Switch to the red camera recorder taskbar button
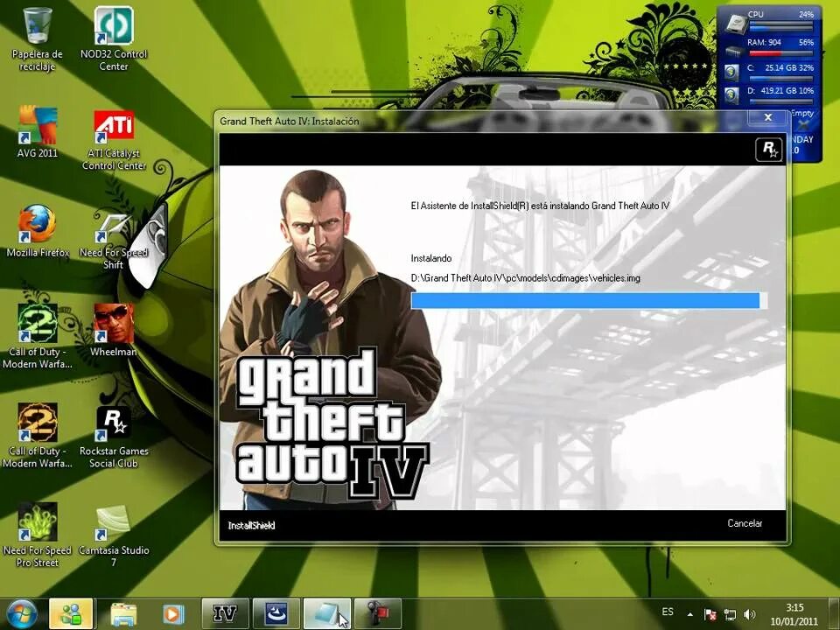Viewport: 840px width, 630px height. click(x=378, y=614)
